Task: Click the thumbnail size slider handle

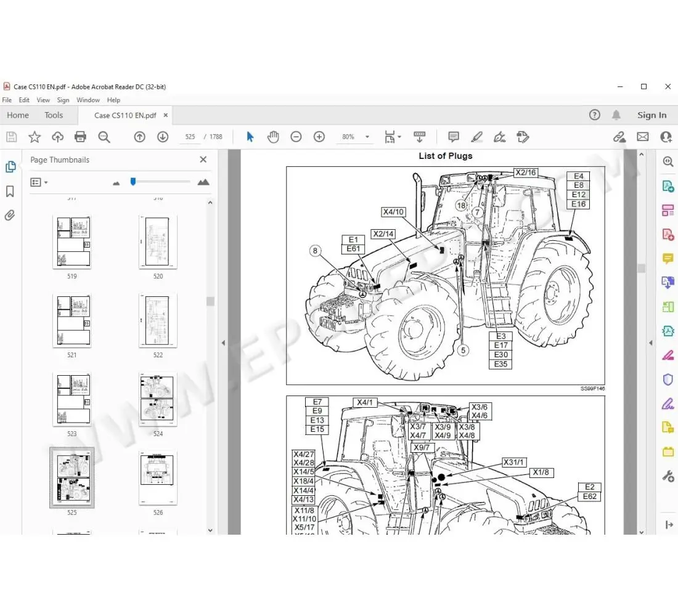Action: pyautogui.click(x=133, y=182)
